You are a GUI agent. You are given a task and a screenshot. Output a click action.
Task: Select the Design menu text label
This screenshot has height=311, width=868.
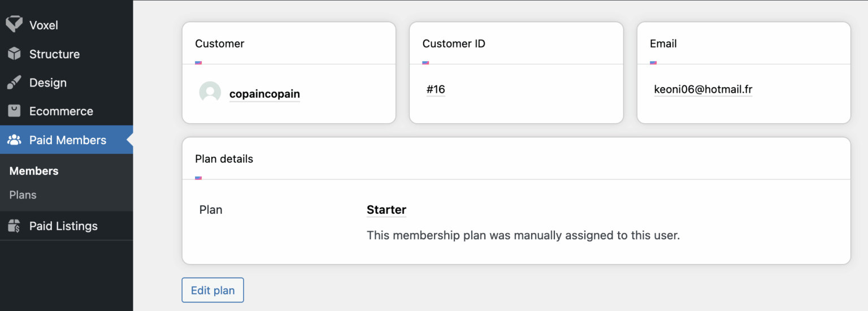point(48,83)
